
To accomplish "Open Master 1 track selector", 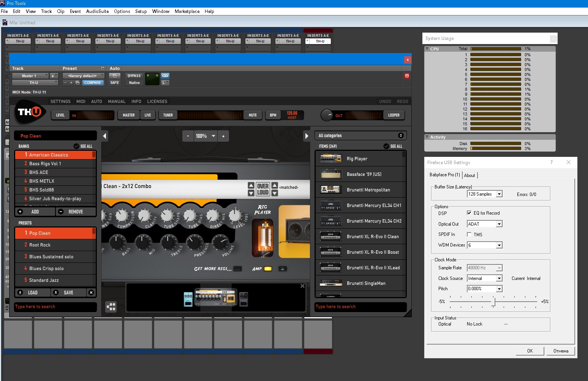I will click(x=30, y=76).
